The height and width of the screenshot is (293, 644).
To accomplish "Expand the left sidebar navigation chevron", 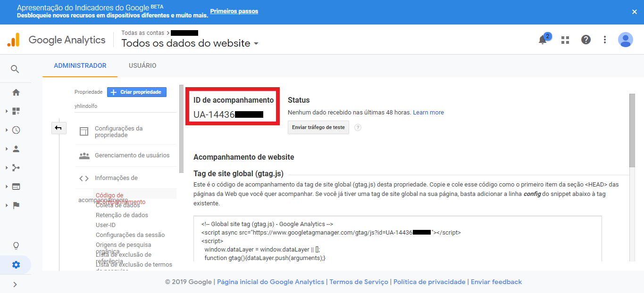I will tap(15, 284).
